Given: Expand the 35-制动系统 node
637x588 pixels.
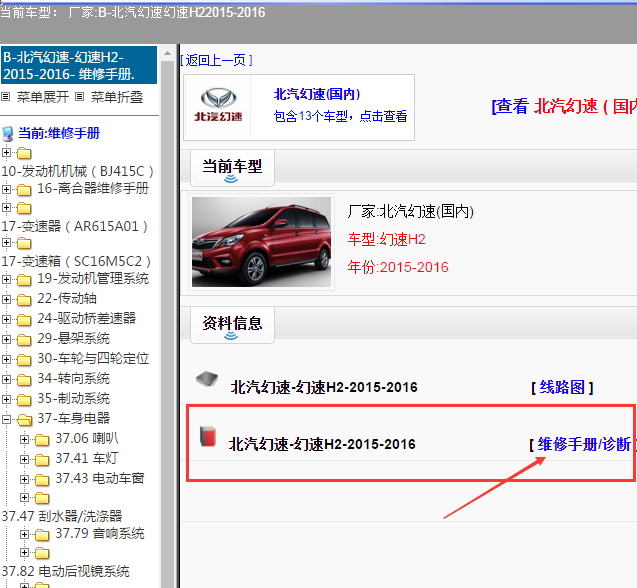Looking at the screenshot, I should (x=6, y=399).
